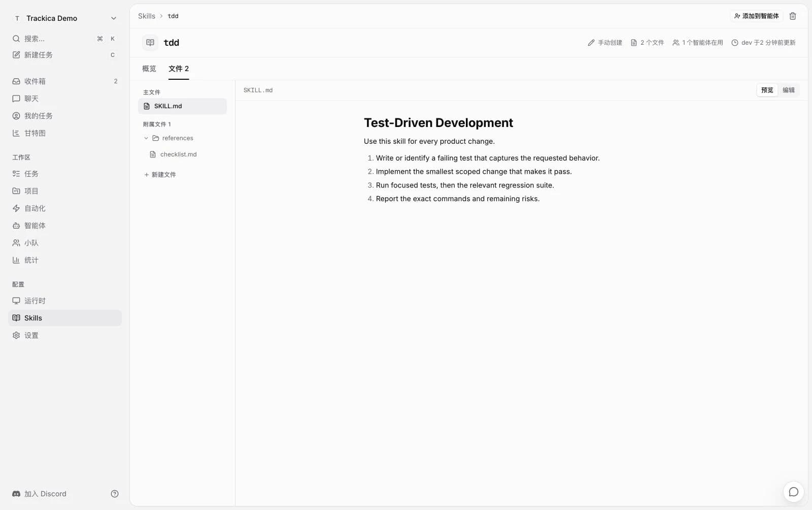Click the references folder icon
The width and height of the screenshot is (812, 510).
click(x=156, y=138)
